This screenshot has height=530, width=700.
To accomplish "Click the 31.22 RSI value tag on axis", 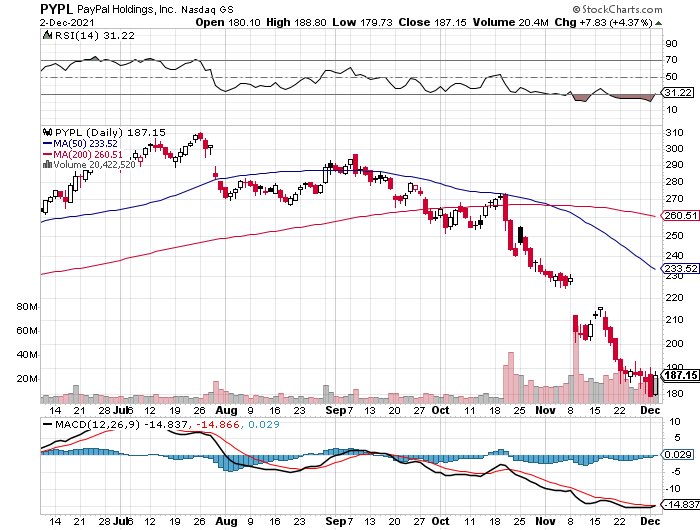I will click(x=678, y=93).
